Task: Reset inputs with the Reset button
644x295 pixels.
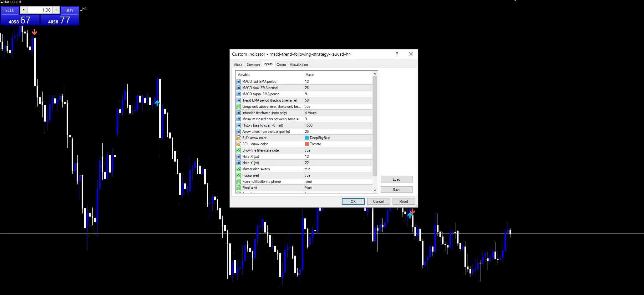Action: [x=404, y=202]
